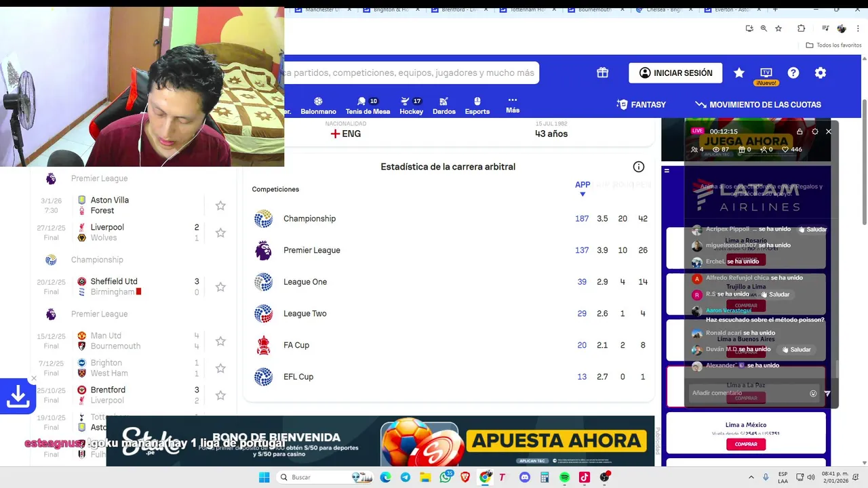The image size is (868, 488).
Task: Open the Chrome three-dot menu
Action: click(857, 28)
